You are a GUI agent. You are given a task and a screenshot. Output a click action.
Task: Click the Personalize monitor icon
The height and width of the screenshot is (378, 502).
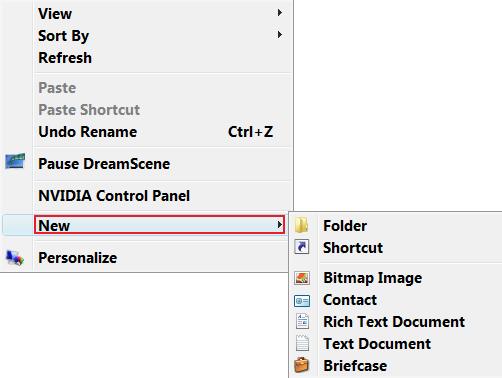(x=15, y=258)
